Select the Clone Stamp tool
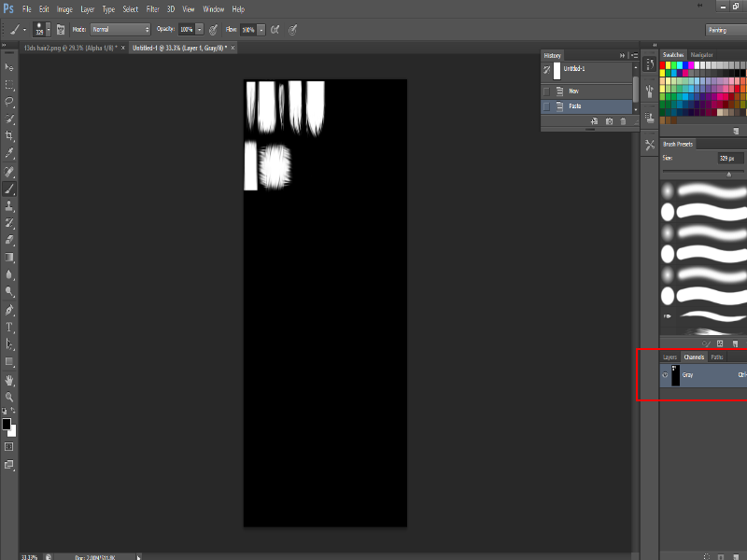Screen dimensions: 747x560 point(9,205)
